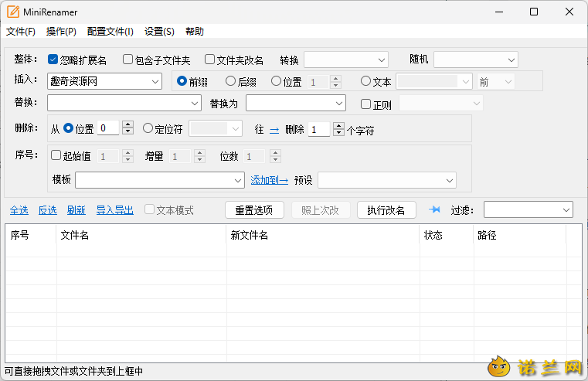Expand the 替换 combo box
The width and height of the screenshot is (588, 381).
194,103
